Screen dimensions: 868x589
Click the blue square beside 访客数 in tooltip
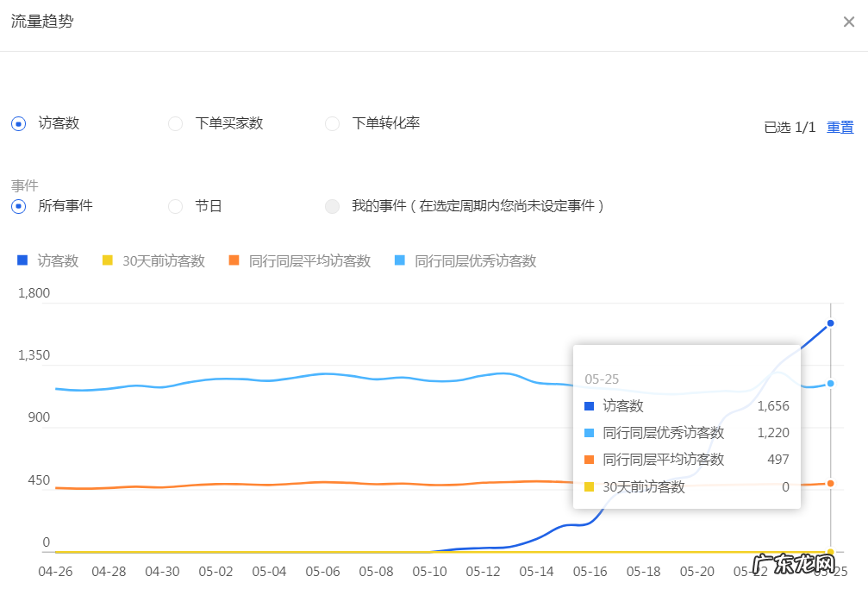(589, 405)
